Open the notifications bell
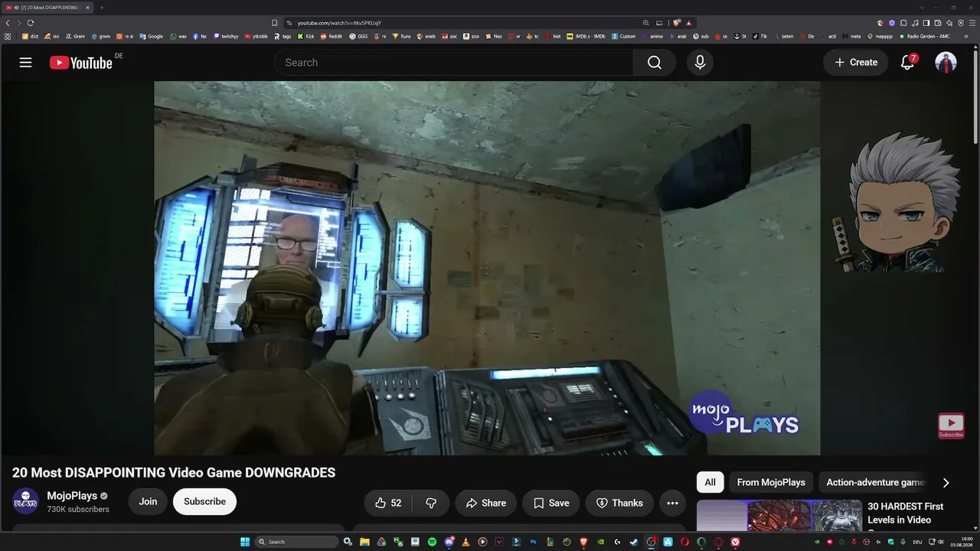The width and height of the screenshot is (980, 551). (907, 63)
